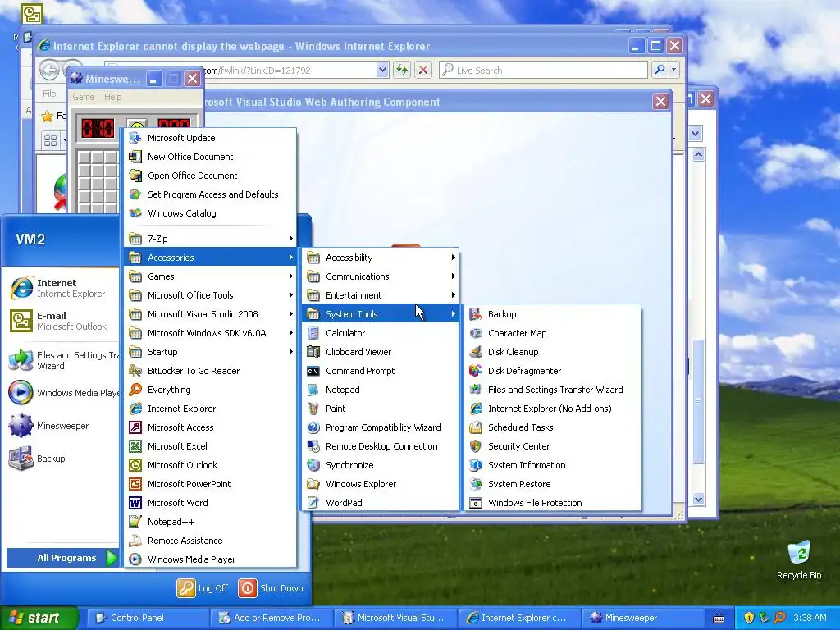Open Calculator from Accessories
Viewport: 840px width, 630px height.
pos(381,333)
